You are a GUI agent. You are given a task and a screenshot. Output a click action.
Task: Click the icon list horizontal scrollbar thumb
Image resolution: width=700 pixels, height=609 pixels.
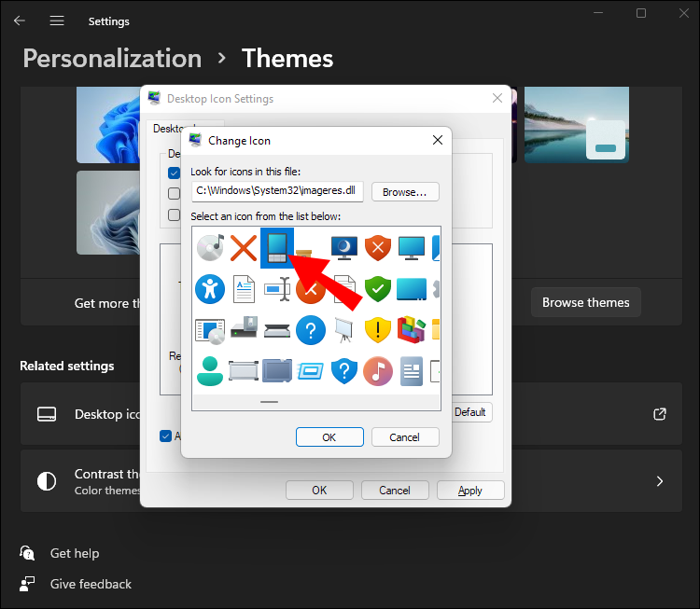269,402
